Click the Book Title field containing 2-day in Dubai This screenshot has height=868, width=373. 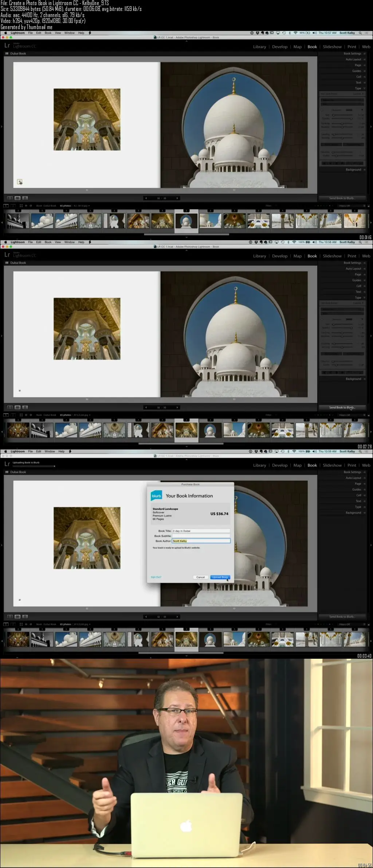[x=201, y=531]
